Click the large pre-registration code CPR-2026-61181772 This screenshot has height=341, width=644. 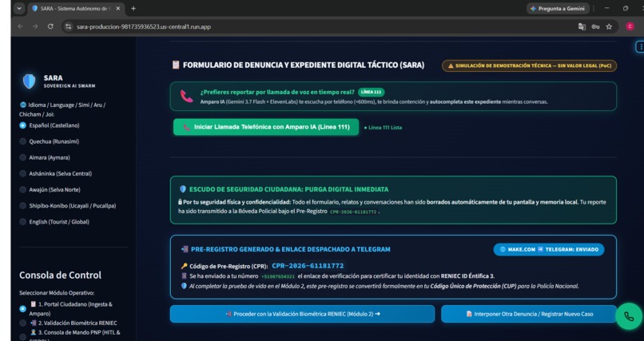point(308,266)
